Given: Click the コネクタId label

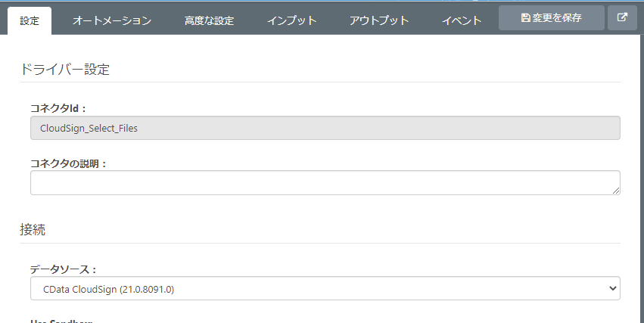Looking at the screenshot, I should coord(58,109).
